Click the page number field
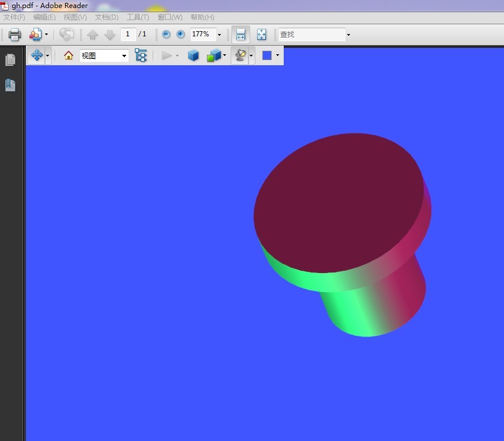Image resolution: width=504 pixels, height=441 pixels. pyautogui.click(x=128, y=34)
